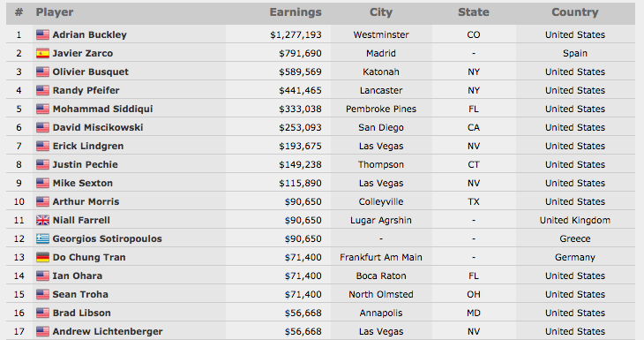The height and width of the screenshot is (340, 644).
Task: Click the Country column header
Action: [574, 12]
